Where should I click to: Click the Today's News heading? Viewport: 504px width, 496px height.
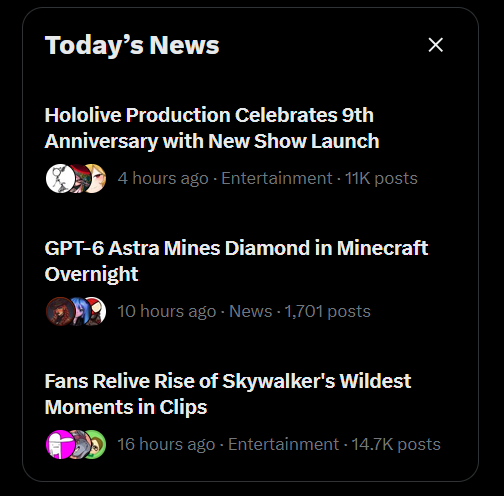pyautogui.click(x=132, y=45)
